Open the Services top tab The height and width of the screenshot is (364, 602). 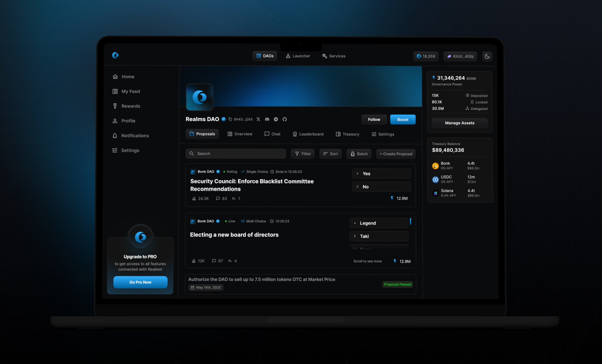point(334,56)
